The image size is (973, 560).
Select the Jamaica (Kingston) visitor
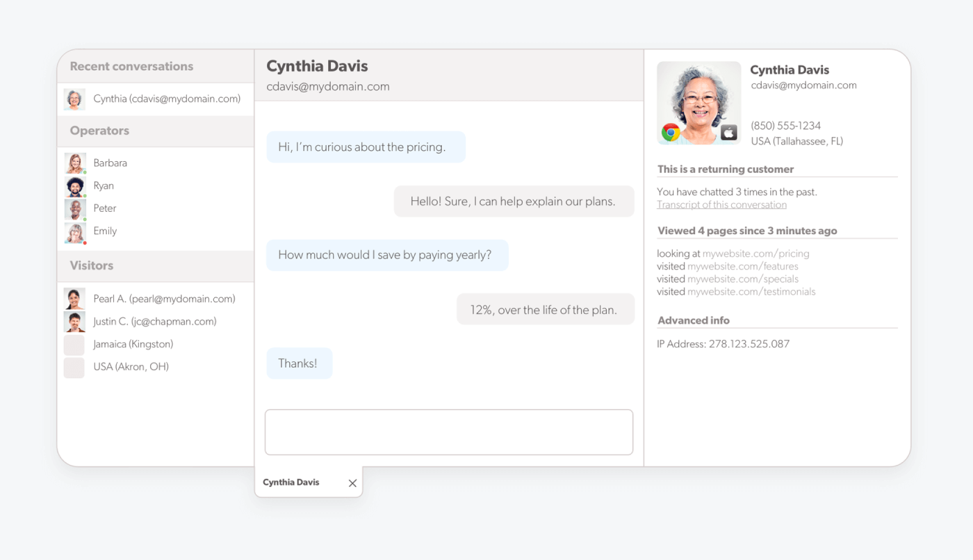[133, 344]
